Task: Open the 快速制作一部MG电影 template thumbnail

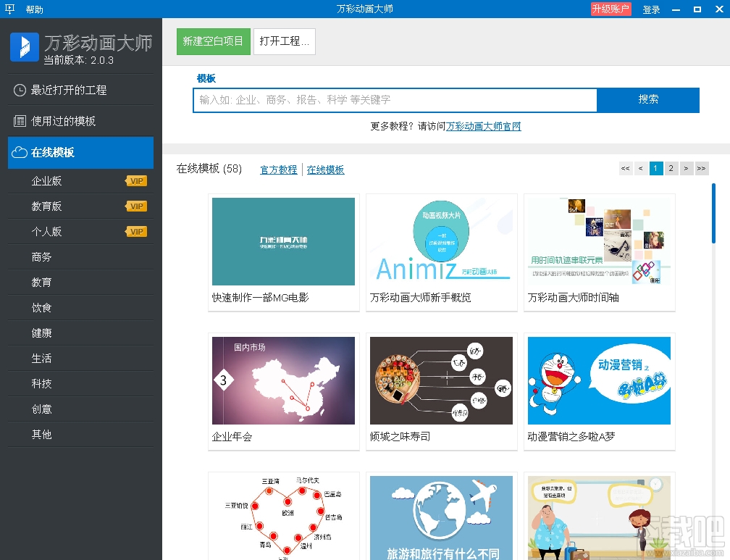Action: coord(283,241)
